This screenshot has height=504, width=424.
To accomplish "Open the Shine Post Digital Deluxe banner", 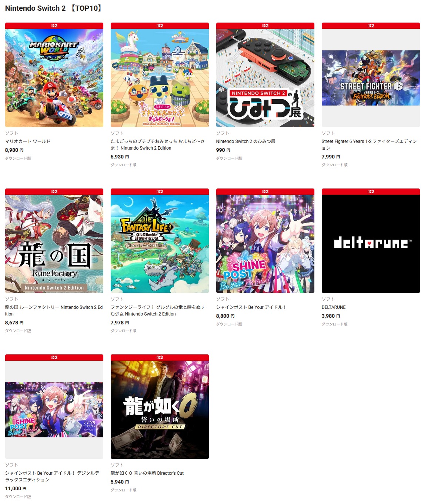I will click(54, 410).
